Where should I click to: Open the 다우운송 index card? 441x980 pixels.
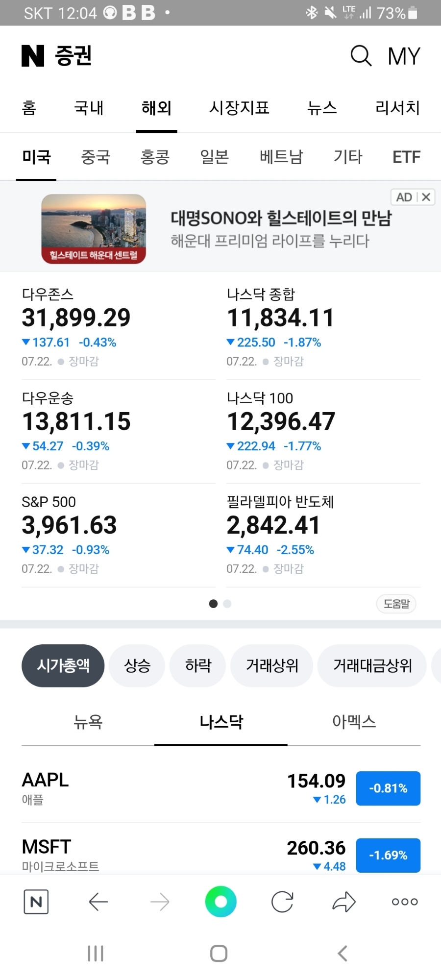[118, 432]
